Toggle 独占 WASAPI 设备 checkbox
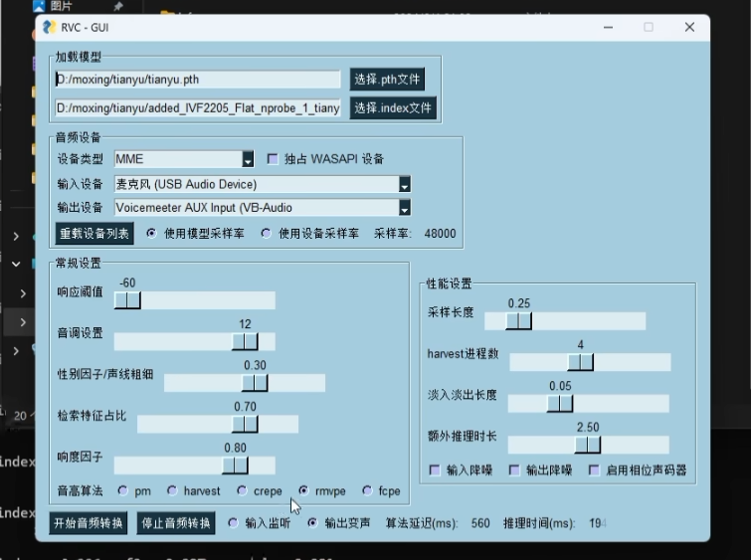This screenshot has width=751, height=560. pos(273,158)
